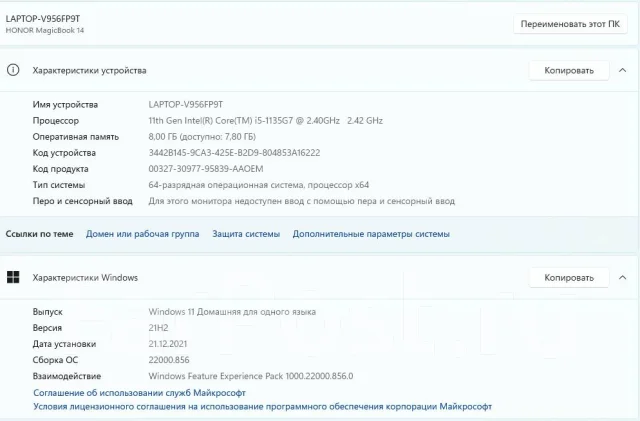Click the Имя устройства label
640x421 pixels.
[65, 105]
